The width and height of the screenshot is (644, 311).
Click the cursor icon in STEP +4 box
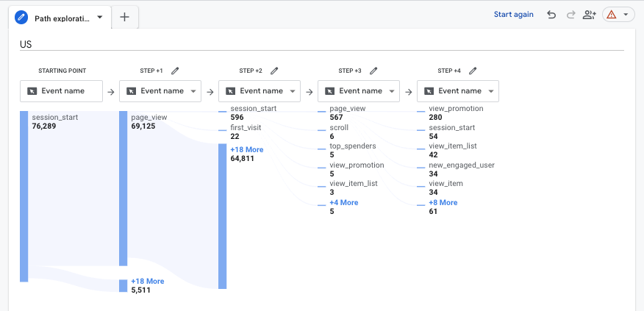pyautogui.click(x=429, y=91)
